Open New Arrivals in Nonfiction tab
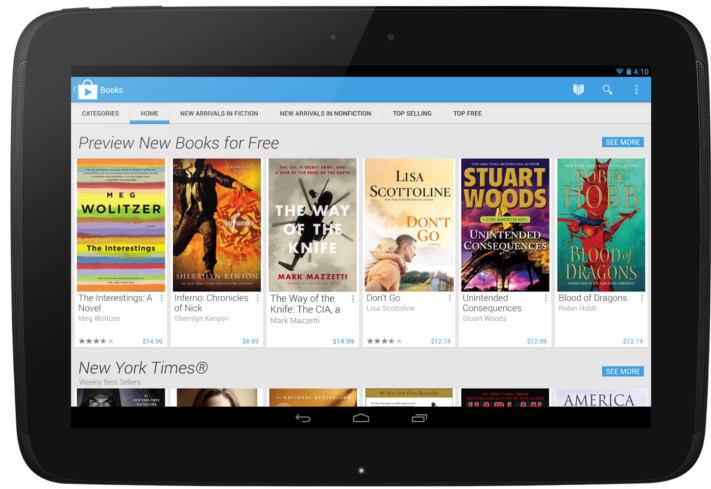 pyautogui.click(x=325, y=113)
